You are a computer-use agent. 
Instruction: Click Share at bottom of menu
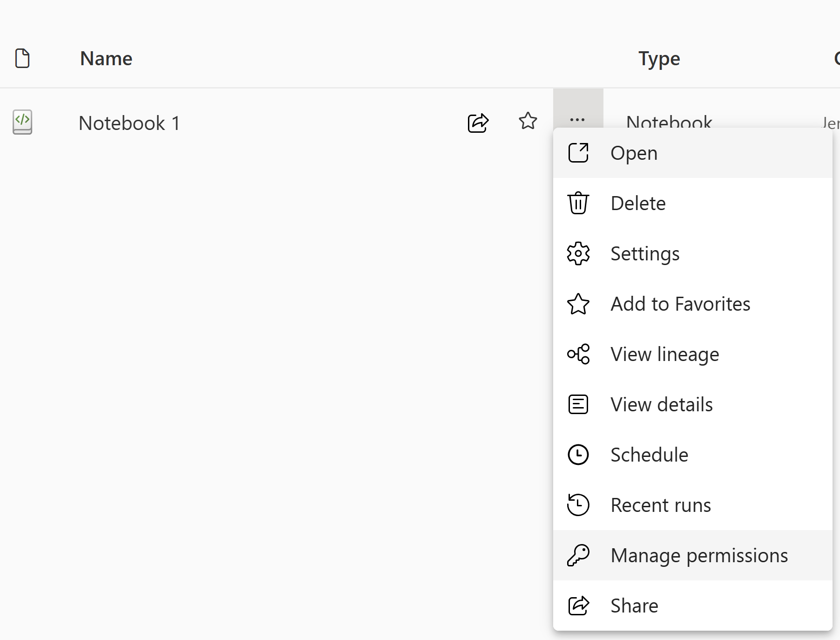pyautogui.click(x=634, y=606)
